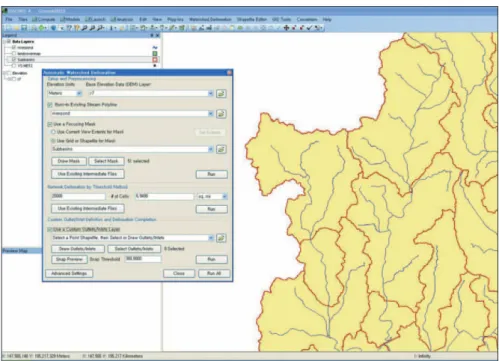The width and height of the screenshot is (499, 361).
Task: Click the Snap Preview button
Action: [69, 259]
